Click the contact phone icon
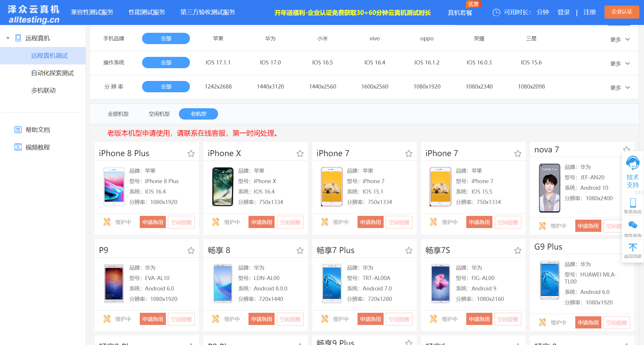Screen dimensions: 644x345 pos(633,203)
